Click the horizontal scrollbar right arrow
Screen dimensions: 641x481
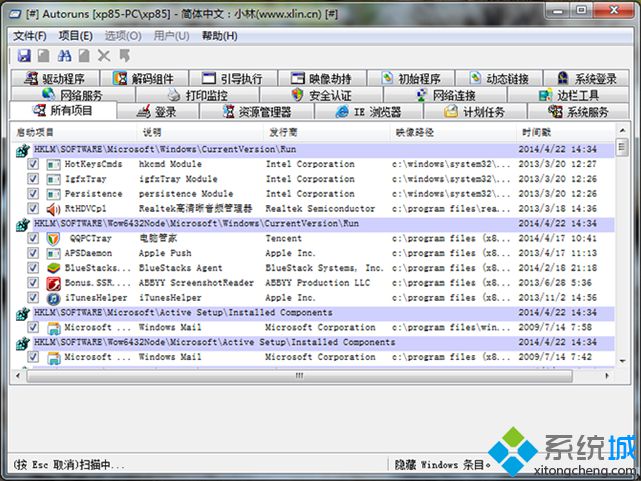(x=607, y=375)
